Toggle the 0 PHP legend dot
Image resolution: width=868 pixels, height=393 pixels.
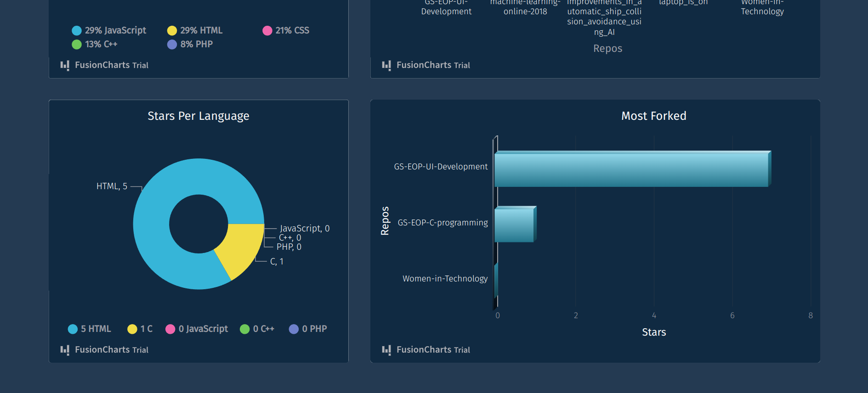pyautogui.click(x=294, y=329)
